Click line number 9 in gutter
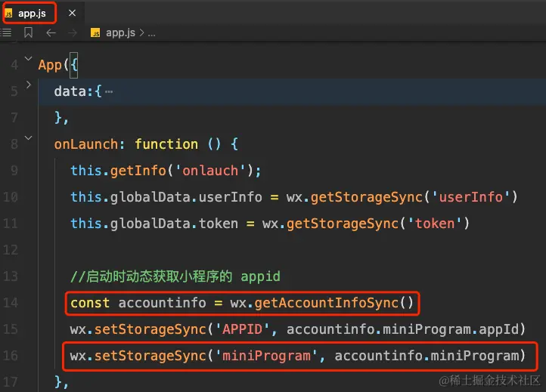Viewport: 546px width, 392px height. [14, 171]
